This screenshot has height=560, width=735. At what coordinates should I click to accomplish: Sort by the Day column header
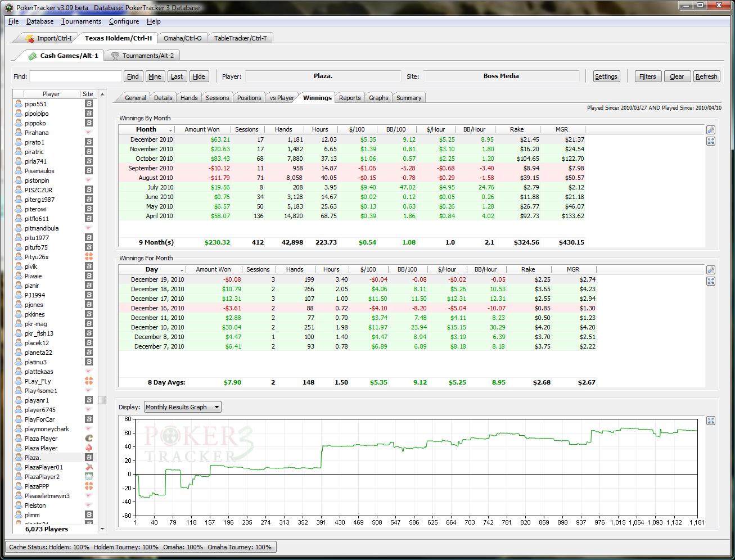point(152,269)
